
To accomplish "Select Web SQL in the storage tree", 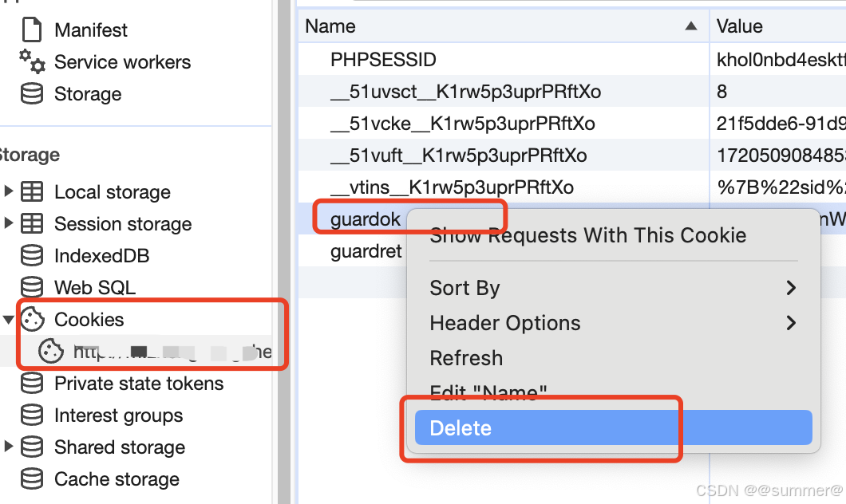I will pyautogui.click(x=94, y=288).
